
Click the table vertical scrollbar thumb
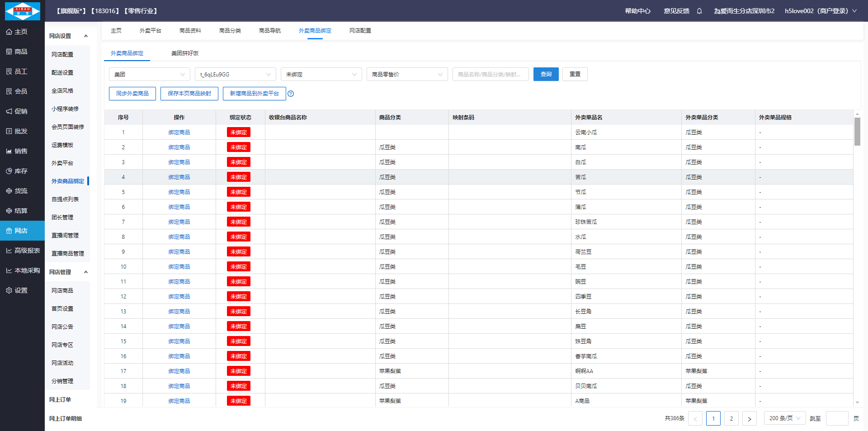tap(857, 132)
